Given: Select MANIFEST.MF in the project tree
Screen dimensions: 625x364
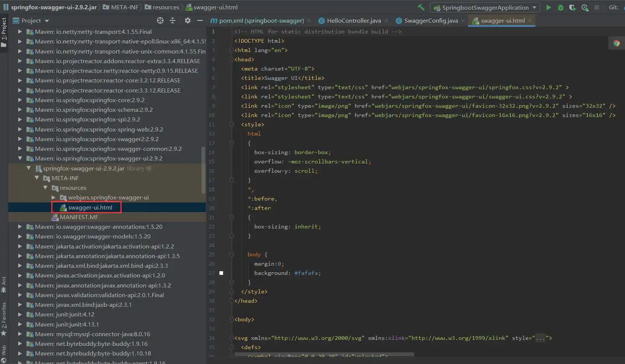Looking at the screenshot, I should (79, 217).
